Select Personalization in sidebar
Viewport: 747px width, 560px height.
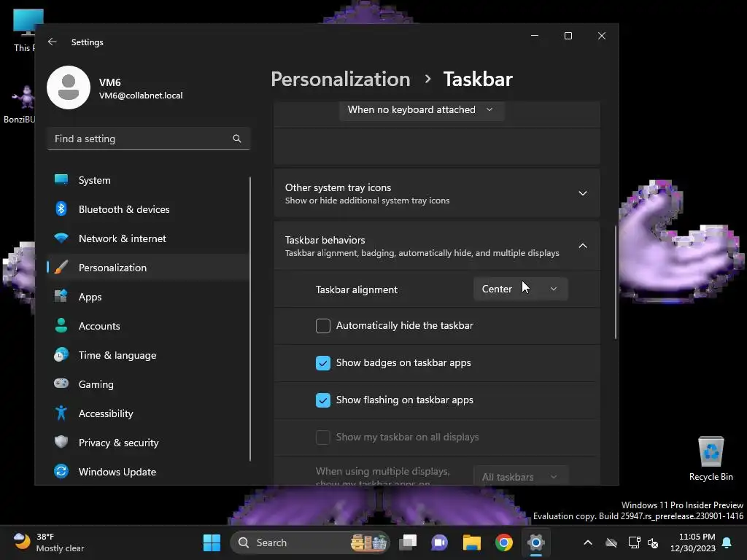click(149, 268)
